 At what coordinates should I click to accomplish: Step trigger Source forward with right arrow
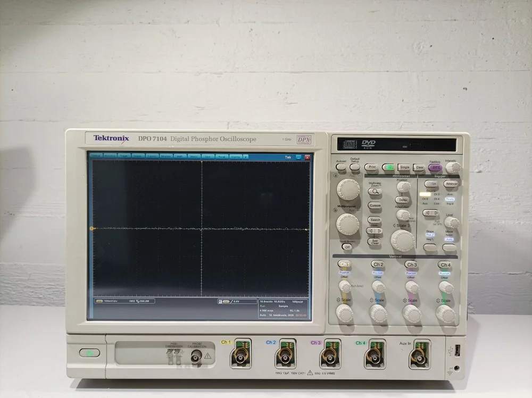pos(435,213)
